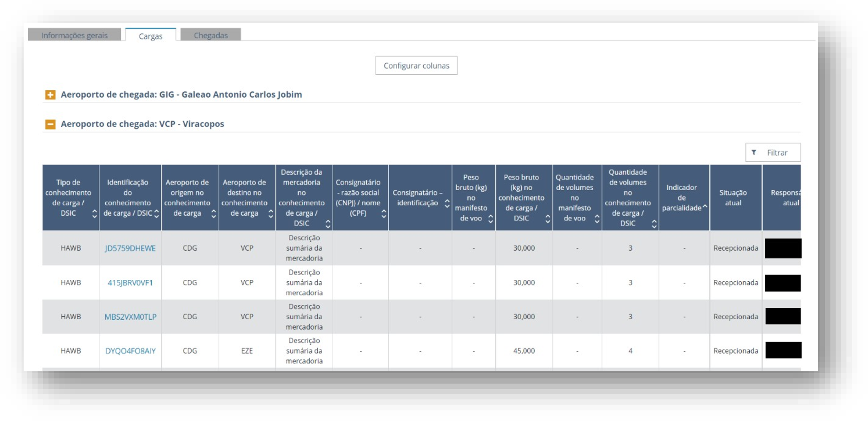Sort by Quantidade de volumes no manifesto
Screen dimensions: 868x421
tap(597, 219)
